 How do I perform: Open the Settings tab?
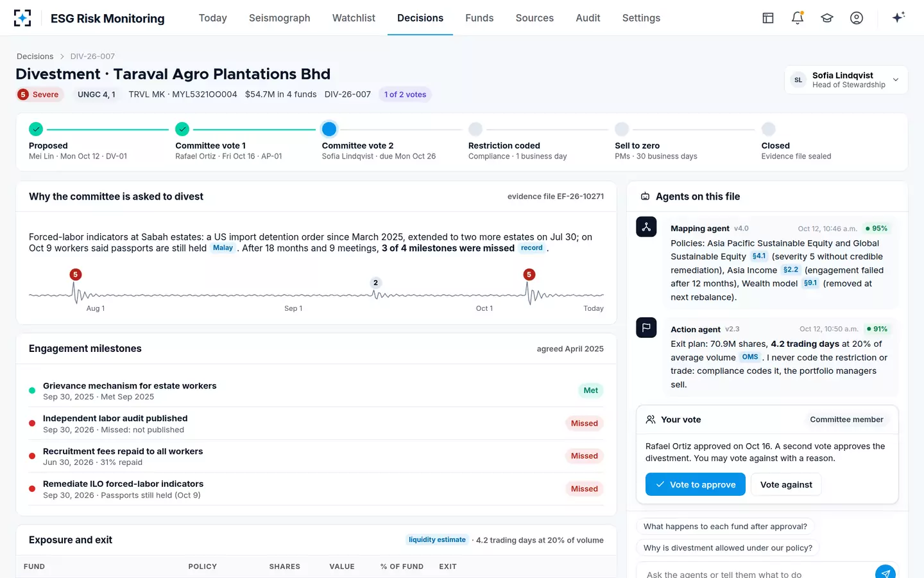[x=641, y=18]
